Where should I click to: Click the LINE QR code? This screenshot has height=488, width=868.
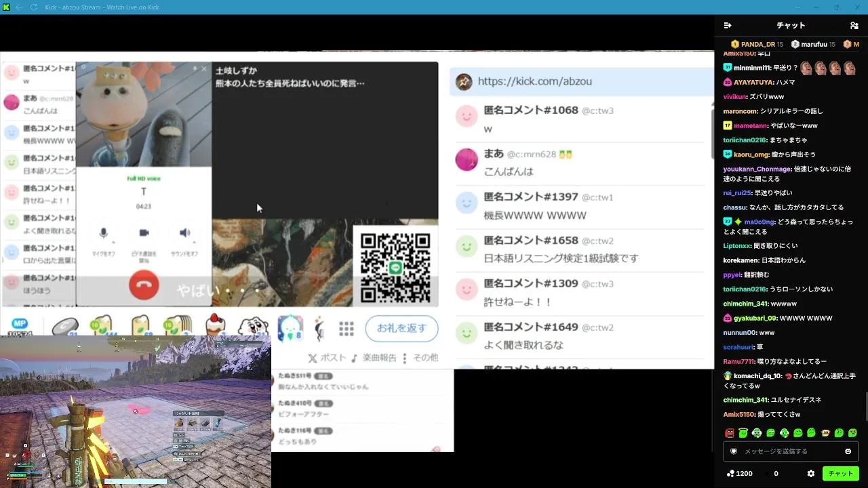[x=395, y=268]
